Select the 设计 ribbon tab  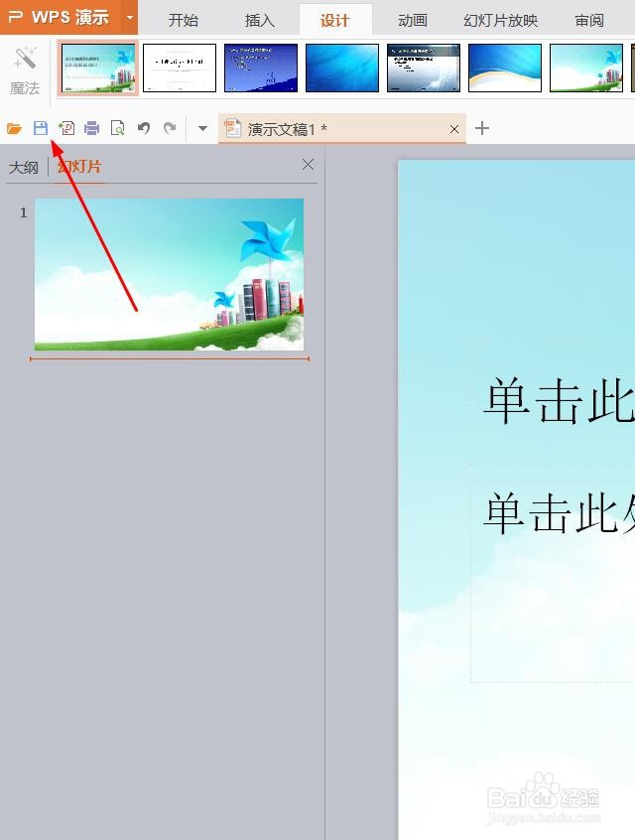(335, 21)
